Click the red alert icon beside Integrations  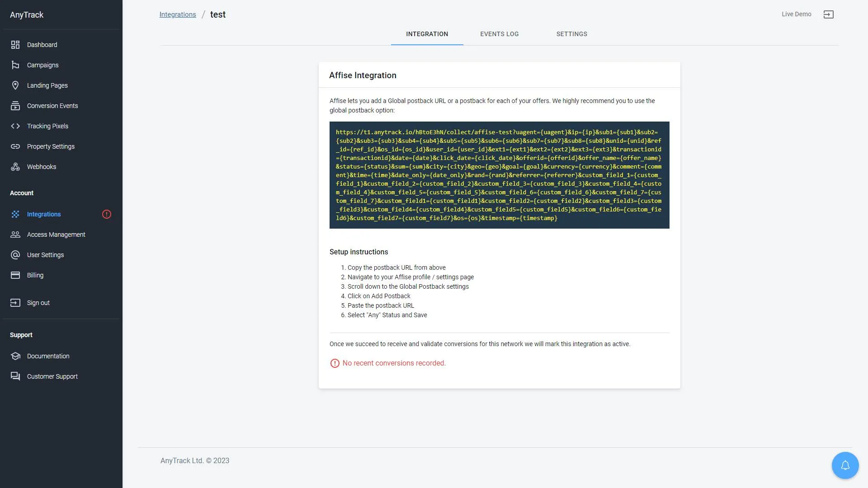(x=107, y=214)
